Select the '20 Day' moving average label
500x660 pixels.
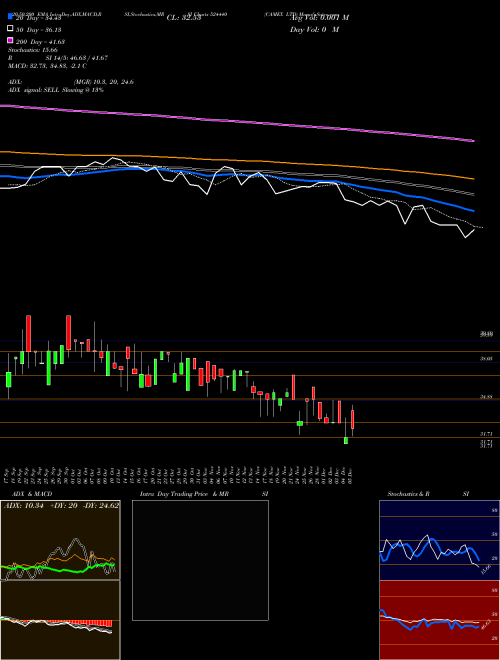click(39, 18)
